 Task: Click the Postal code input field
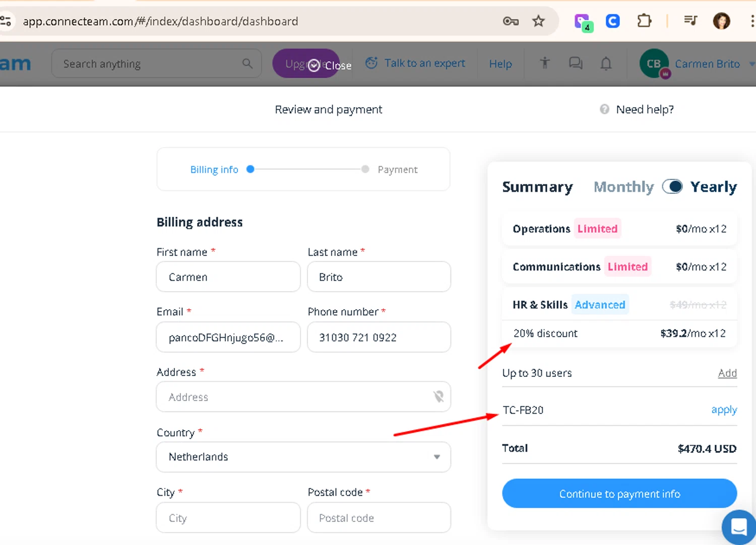(x=379, y=517)
